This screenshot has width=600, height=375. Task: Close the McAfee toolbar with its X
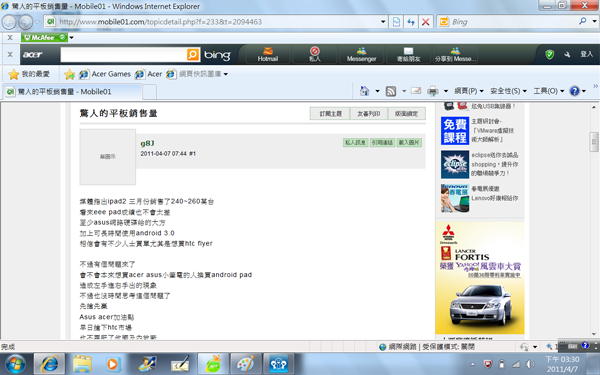[x=10, y=37]
